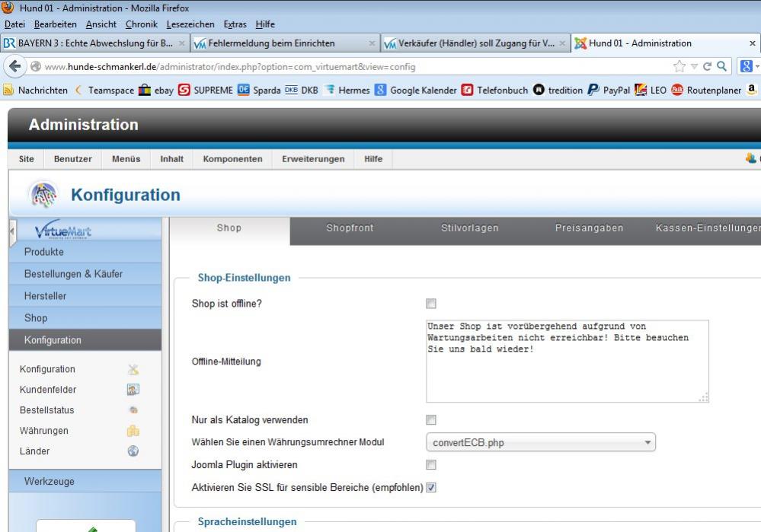Toggle the 'Joomla Plugin aktivieren' checkbox

pos(431,465)
